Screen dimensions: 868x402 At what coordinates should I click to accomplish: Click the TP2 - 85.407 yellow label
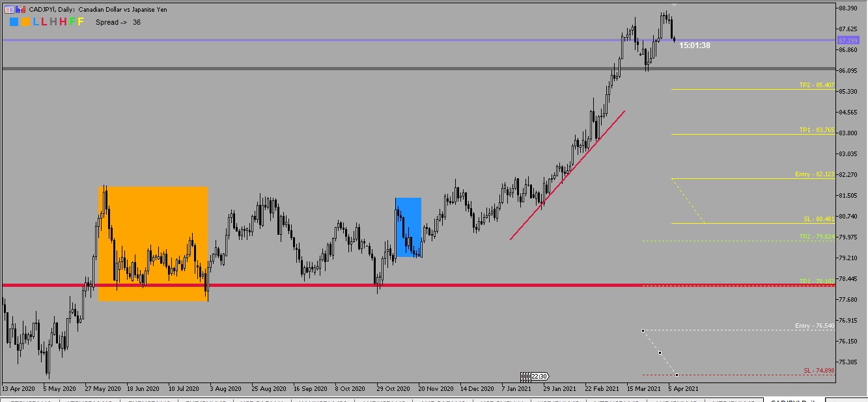[816, 85]
